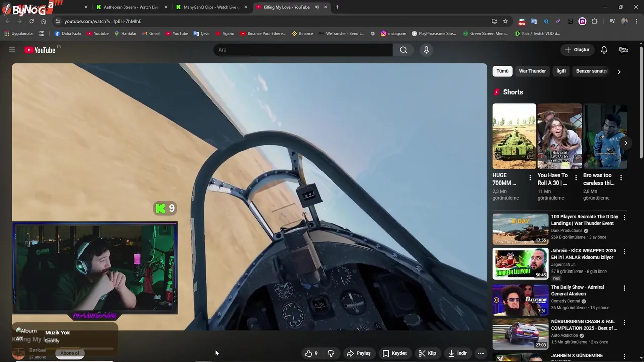Open the Chrome profile avatar
644x362 pixels.
[x=624, y=21]
